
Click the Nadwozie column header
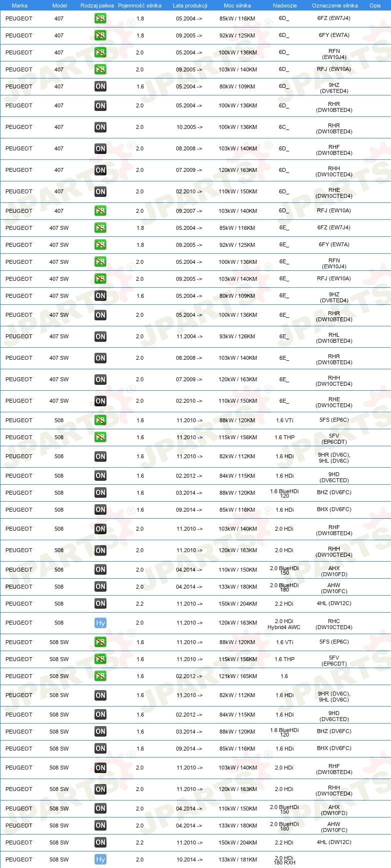(x=284, y=5)
